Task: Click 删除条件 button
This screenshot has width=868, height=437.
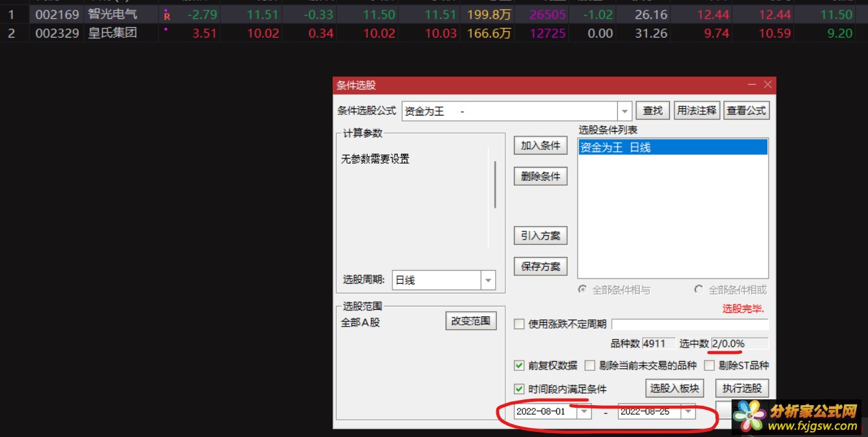Action: click(x=541, y=176)
